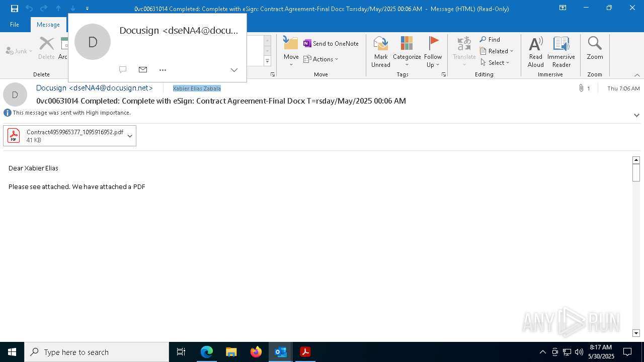Viewport: 644px width, 362px height.
Task: Click the email subject line text
Action: coord(221,101)
